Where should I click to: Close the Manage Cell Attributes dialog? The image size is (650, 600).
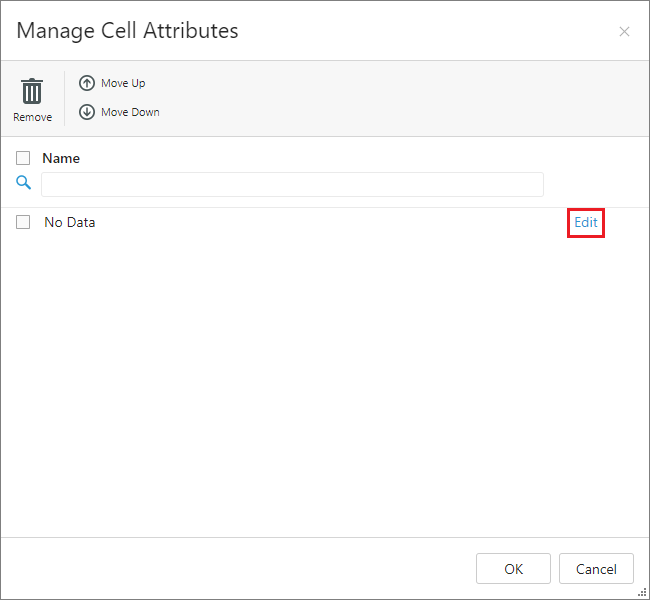[x=624, y=32]
